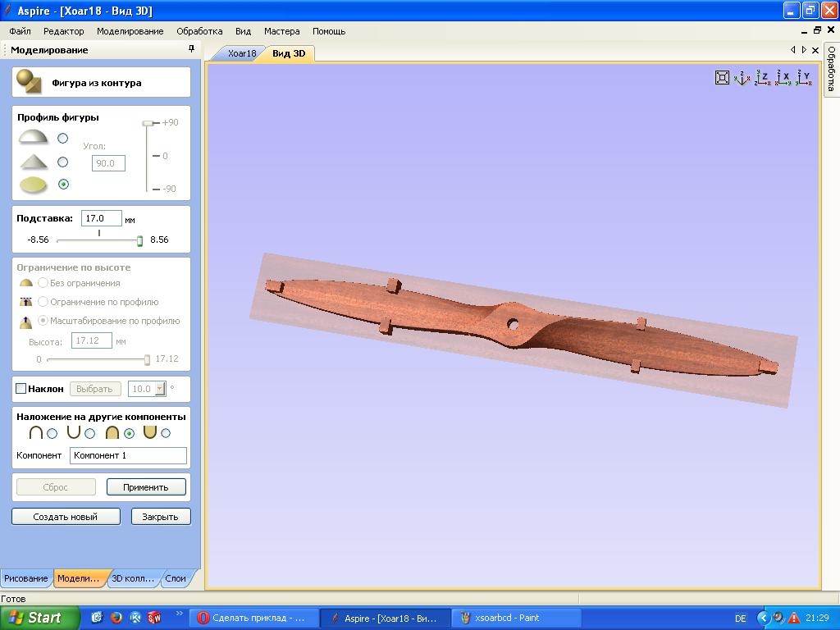This screenshot has width=840, height=630.
Task: Select merge-low combine mode radio button
Action: (166, 433)
